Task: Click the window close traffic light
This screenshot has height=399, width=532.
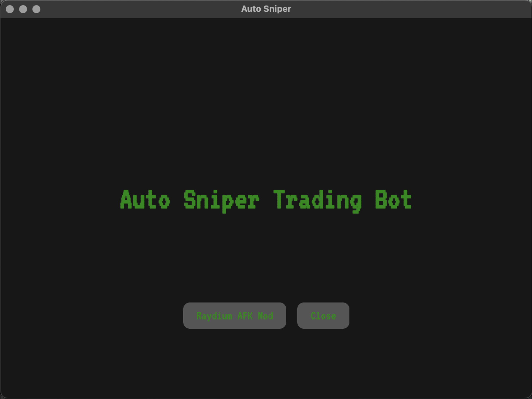Action: pyautogui.click(x=10, y=9)
